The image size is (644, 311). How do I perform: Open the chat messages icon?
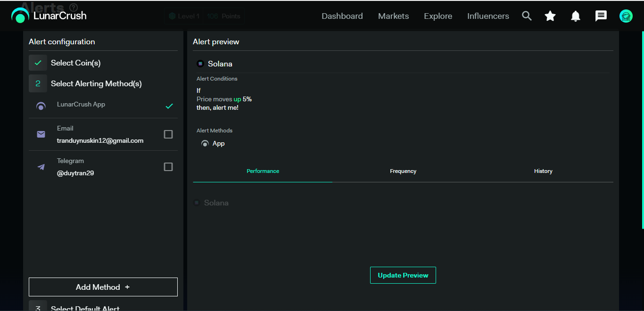[x=601, y=16]
